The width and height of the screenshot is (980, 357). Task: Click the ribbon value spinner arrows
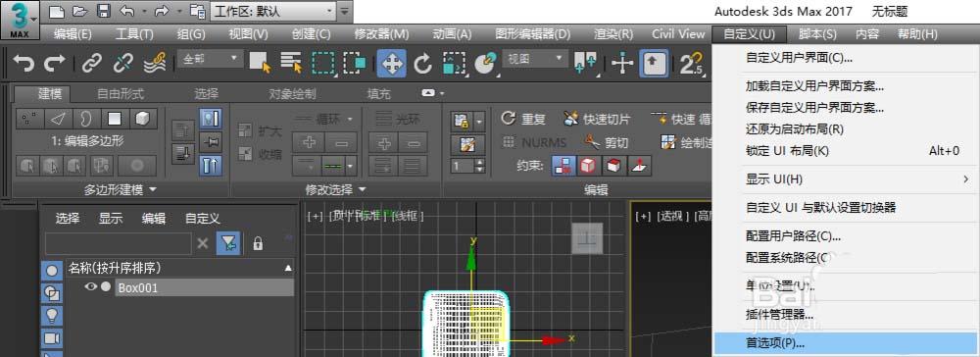click(x=479, y=167)
